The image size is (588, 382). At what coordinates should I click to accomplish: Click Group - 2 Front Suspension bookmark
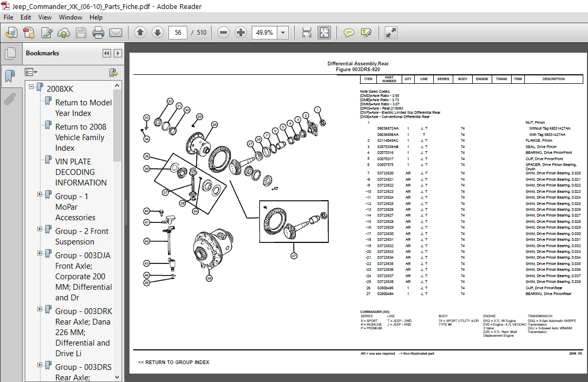click(82, 237)
